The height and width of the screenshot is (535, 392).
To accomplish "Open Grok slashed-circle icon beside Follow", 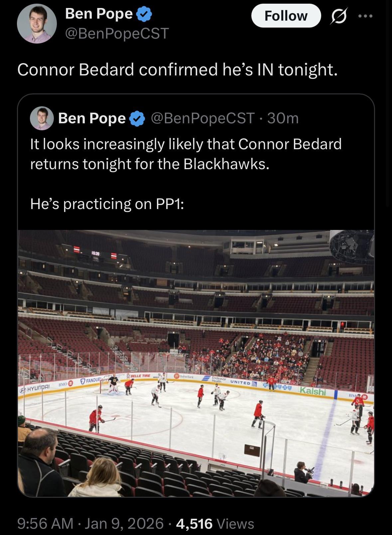I will [x=338, y=16].
